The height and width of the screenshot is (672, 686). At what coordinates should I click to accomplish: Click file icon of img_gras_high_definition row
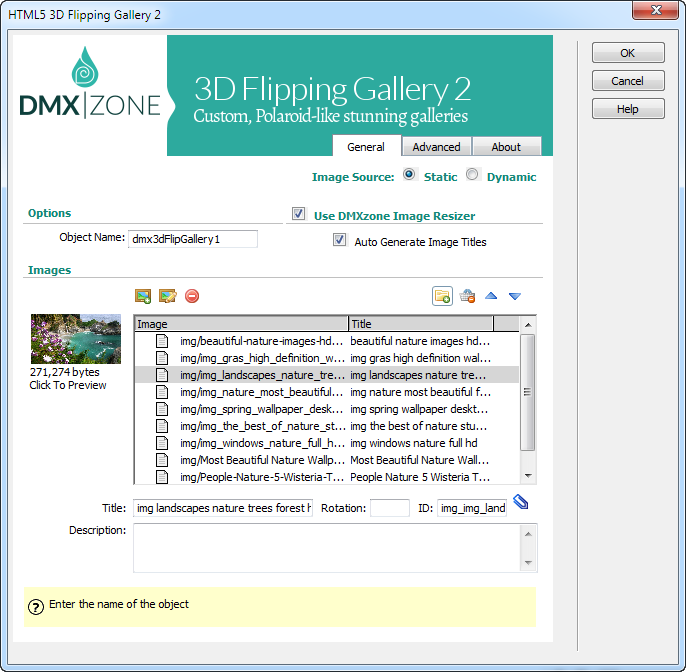coord(162,358)
